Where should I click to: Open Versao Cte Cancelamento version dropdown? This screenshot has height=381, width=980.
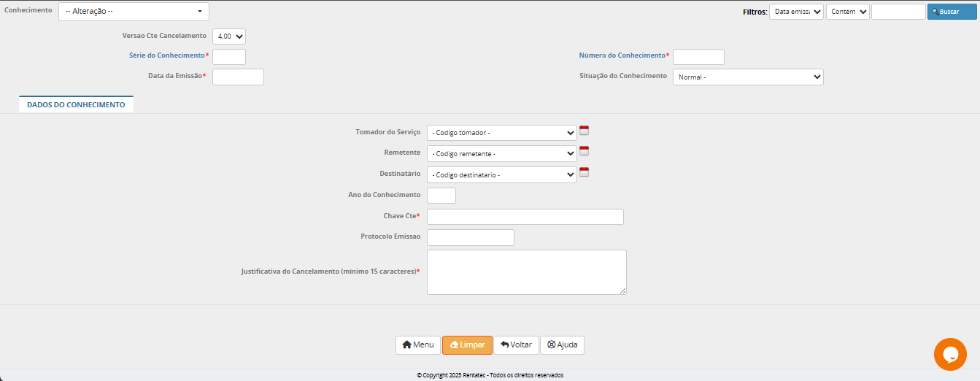tap(229, 36)
